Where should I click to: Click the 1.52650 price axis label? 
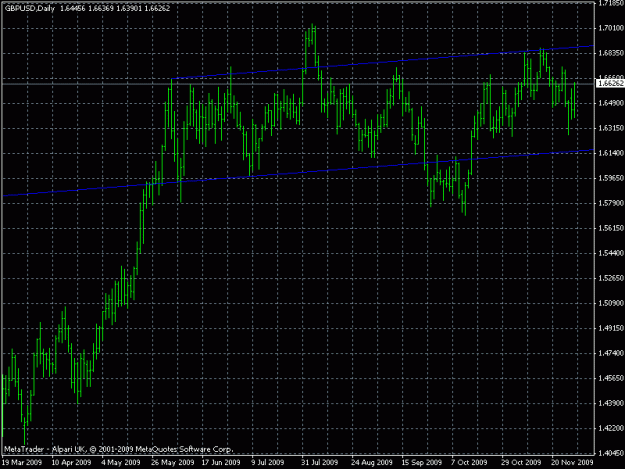pos(611,278)
